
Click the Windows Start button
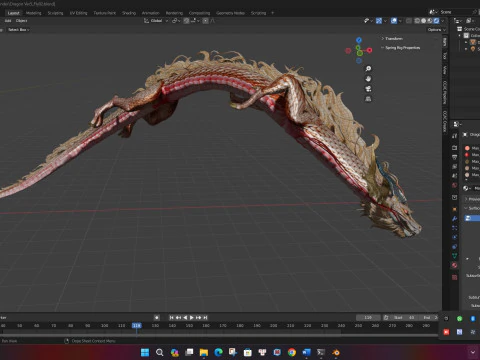145,352
